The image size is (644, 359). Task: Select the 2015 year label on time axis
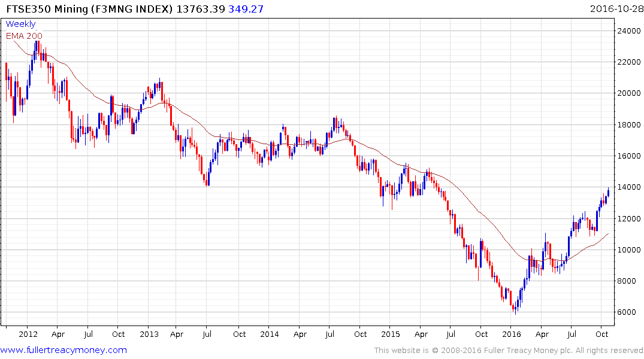(x=390, y=334)
